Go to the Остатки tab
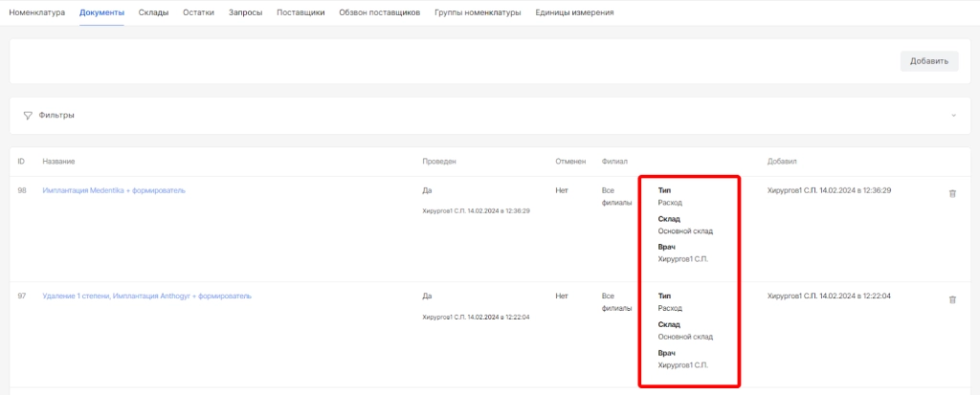The height and width of the screenshot is (395, 980). [198, 13]
